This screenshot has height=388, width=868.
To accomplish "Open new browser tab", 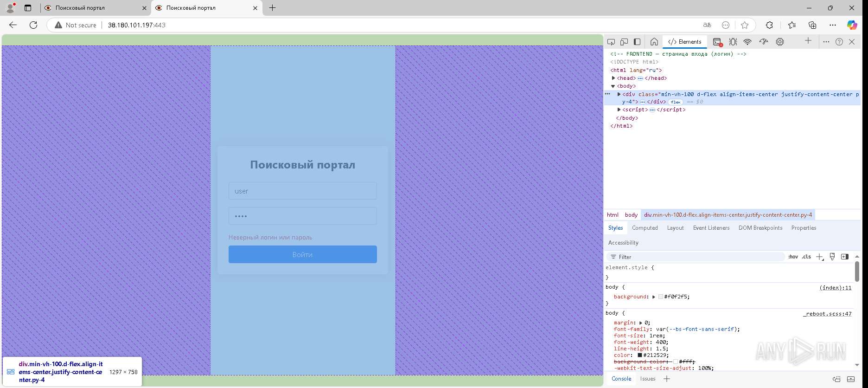I will click(273, 8).
